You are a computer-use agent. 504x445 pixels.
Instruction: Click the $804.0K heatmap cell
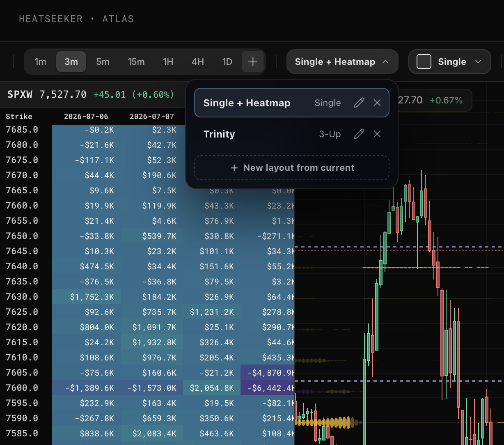(86, 327)
